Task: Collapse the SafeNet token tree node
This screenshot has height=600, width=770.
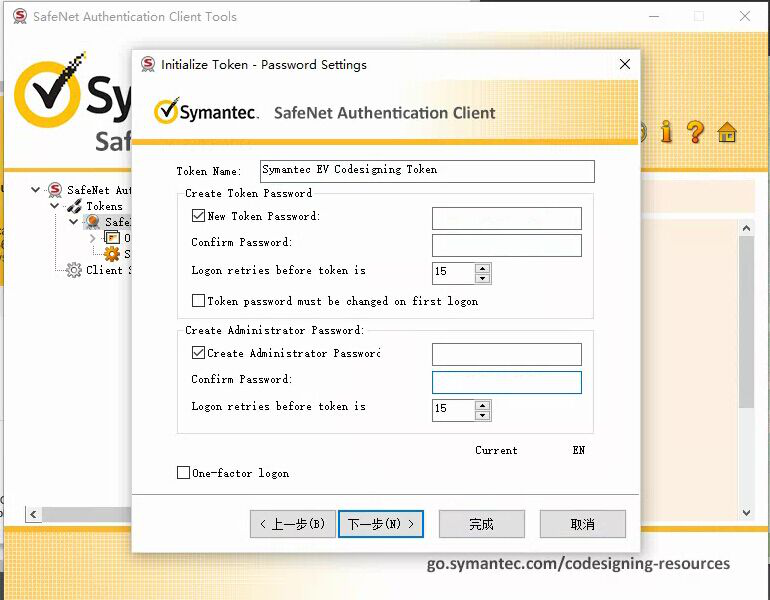Action: [x=74, y=222]
